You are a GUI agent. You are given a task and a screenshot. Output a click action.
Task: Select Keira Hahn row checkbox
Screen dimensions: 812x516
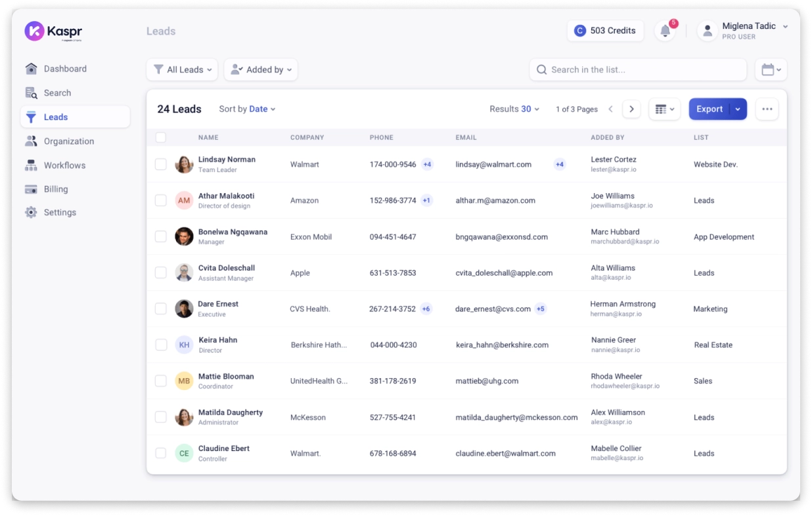point(161,345)
